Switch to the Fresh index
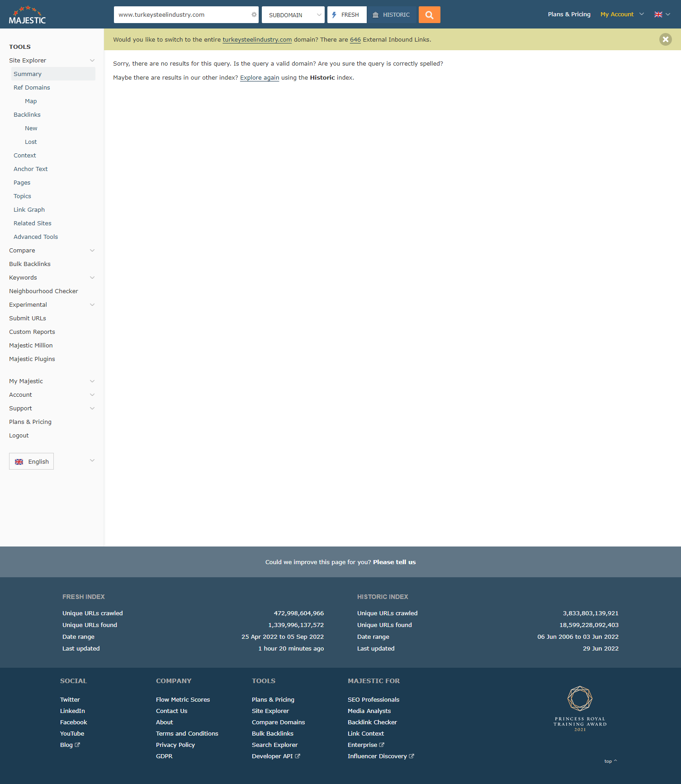Screen dimensions: 681x784 pos(346,15)
